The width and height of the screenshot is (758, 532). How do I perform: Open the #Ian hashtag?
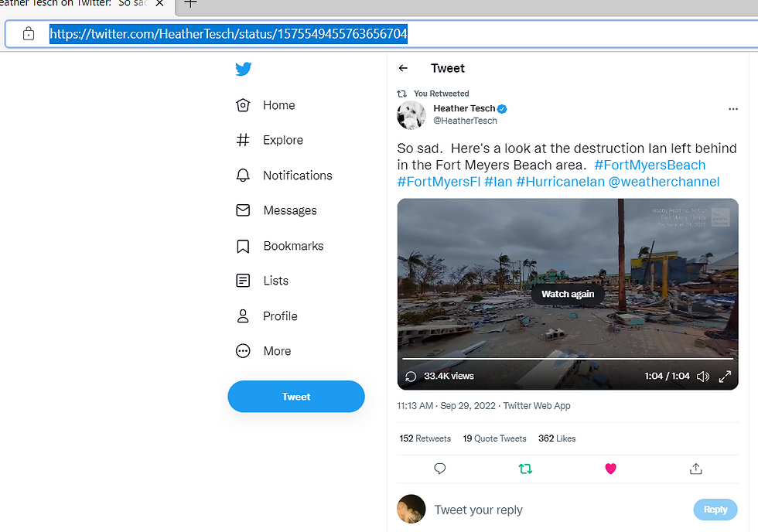click(498, 182)
